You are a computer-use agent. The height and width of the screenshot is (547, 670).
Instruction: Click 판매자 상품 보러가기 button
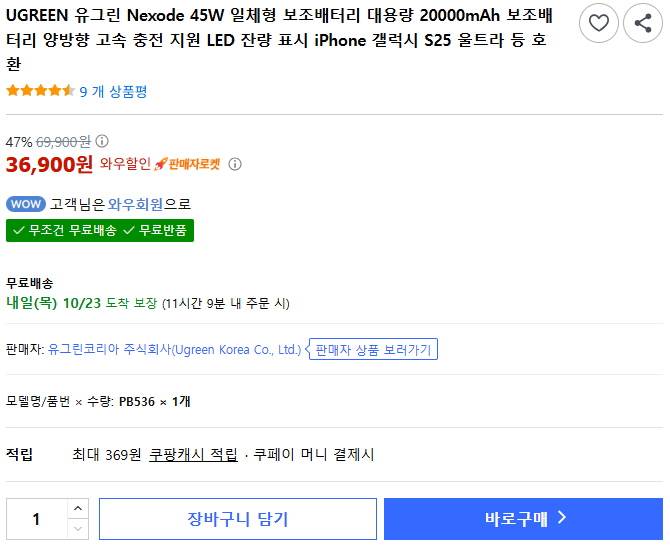373,350
